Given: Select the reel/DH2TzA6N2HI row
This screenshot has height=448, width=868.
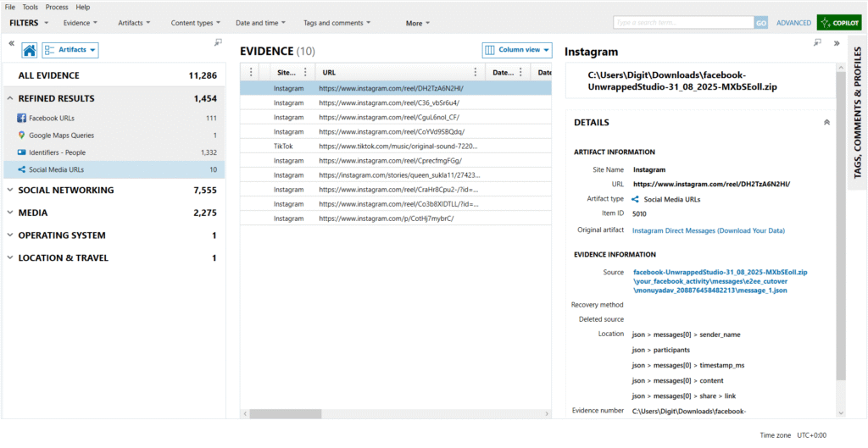Looking at the screenshot, I should (x=396, y=88).
